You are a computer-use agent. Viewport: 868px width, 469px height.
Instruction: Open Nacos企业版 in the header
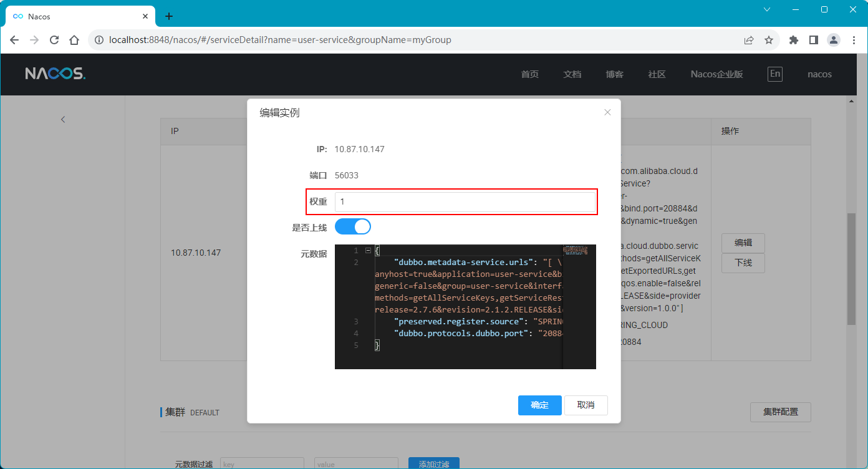coord(717,74)
